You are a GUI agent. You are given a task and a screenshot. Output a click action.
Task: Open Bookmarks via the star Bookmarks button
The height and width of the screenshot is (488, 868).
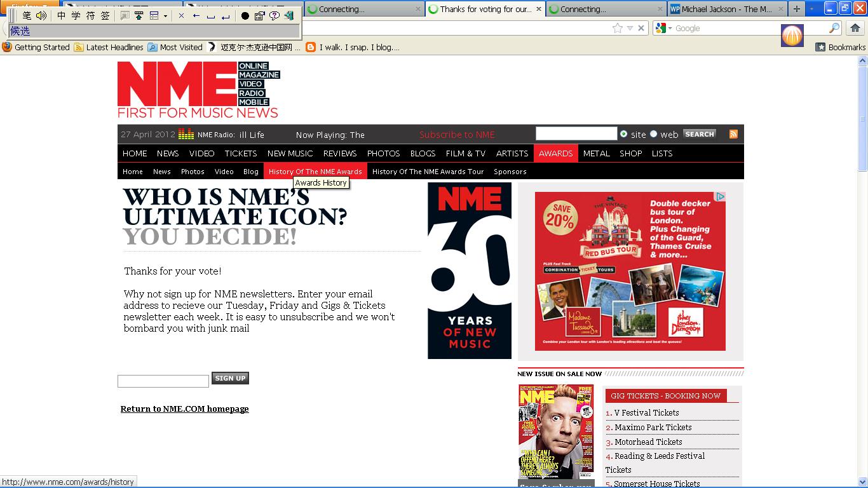(839, 47)
